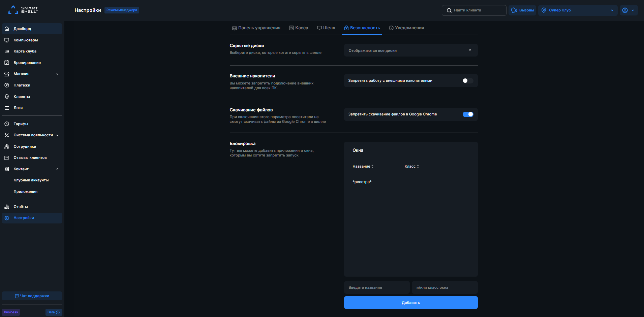Expand the Магазин sidebar menu
Image resolution: width=644 pixels, height=317 pixels.
(x=57, y=74)
